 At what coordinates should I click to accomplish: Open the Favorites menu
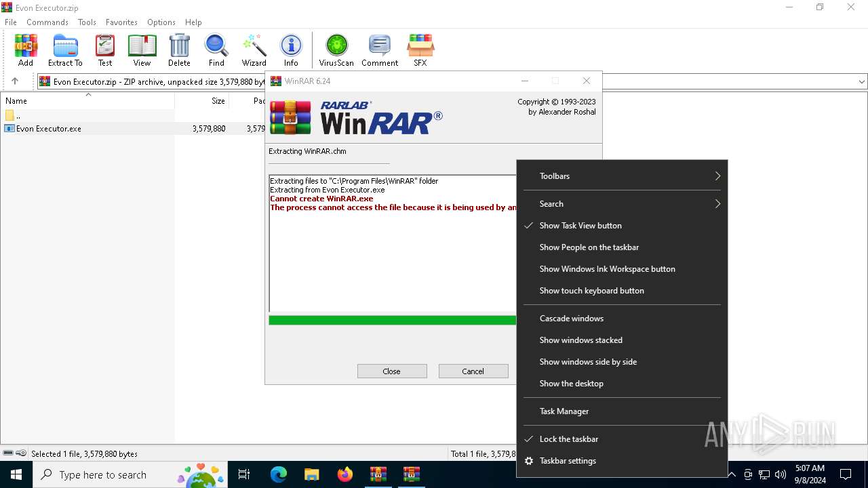121,22
